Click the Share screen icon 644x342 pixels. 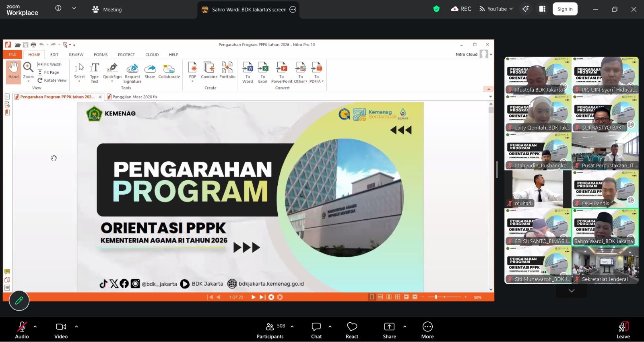[389, 330]
